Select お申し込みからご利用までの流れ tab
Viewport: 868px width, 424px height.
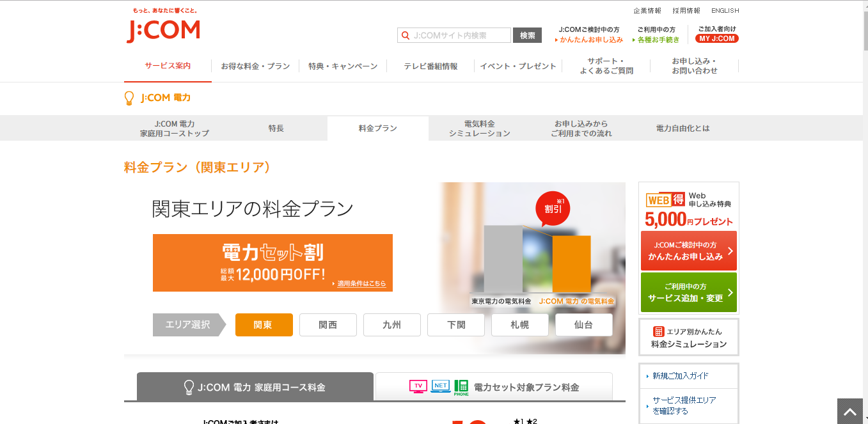pyautogui.click(x=581, y=128)
